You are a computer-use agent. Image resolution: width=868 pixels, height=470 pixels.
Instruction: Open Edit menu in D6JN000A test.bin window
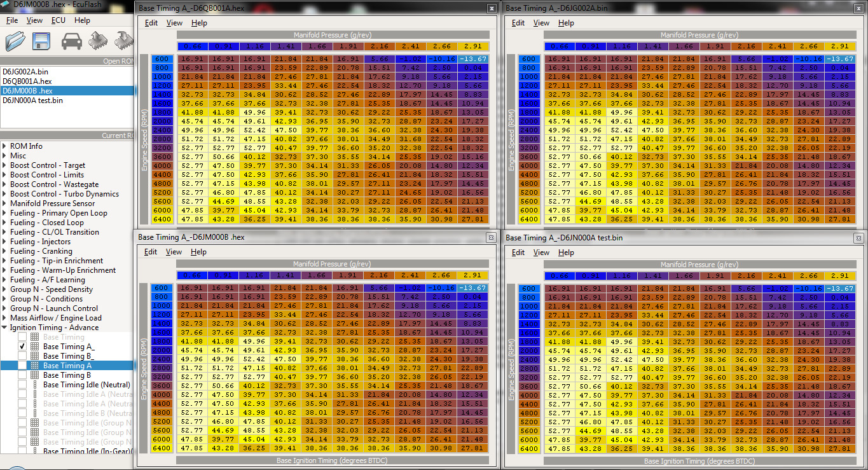518,252
